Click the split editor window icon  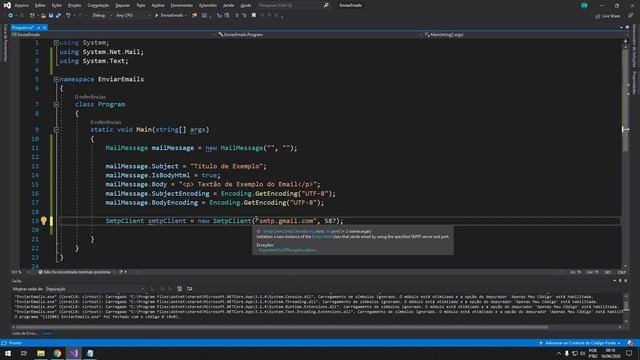(x=625, y=41)
